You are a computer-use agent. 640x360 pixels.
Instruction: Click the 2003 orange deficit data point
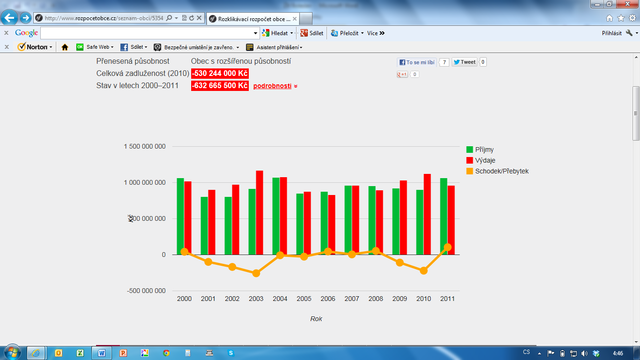pos(256,273)
